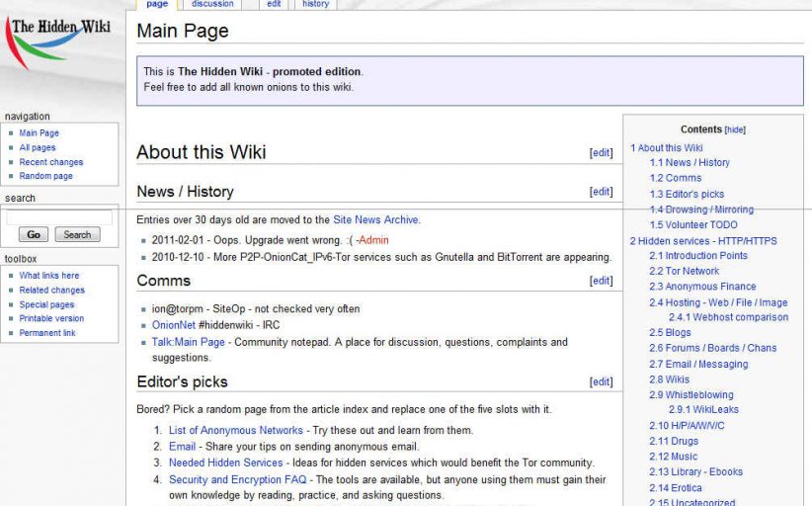Jump to 2.2 Tor Network

tap(685, 272)
